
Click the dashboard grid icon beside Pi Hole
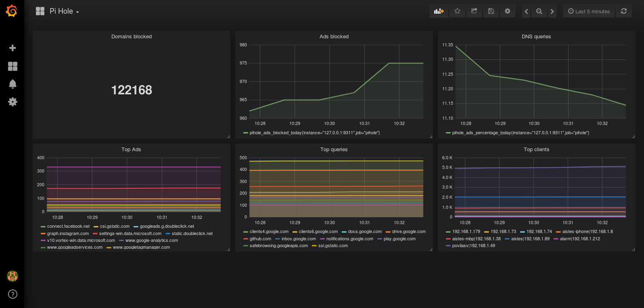pyautogui.click(x=40, y=11)
